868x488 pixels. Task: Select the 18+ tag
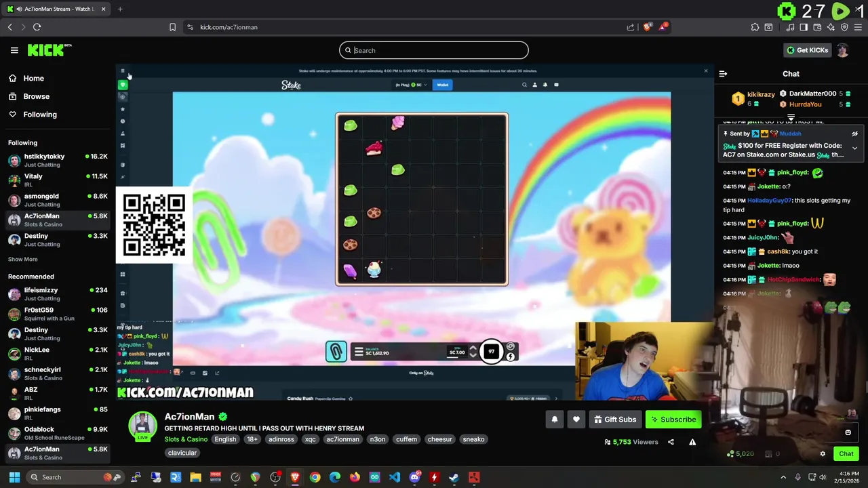point(252,439)
